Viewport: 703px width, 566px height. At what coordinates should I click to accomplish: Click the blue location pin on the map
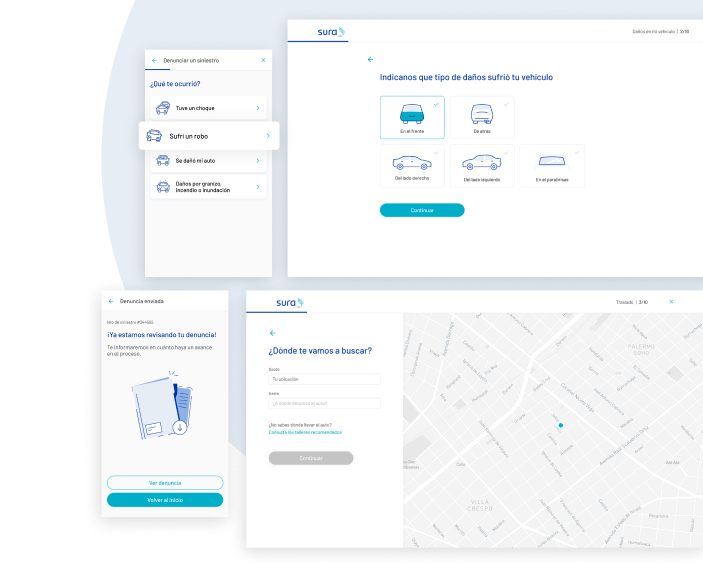click(560, 426)
